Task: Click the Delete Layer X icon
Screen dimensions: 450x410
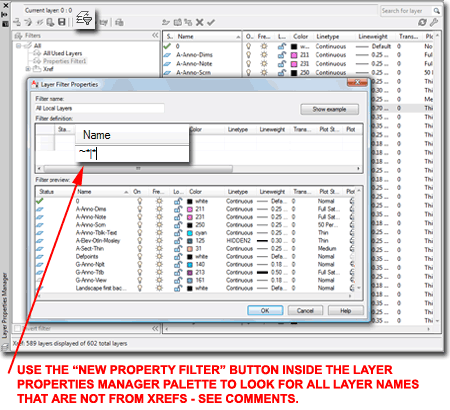Action: (200, 22)
